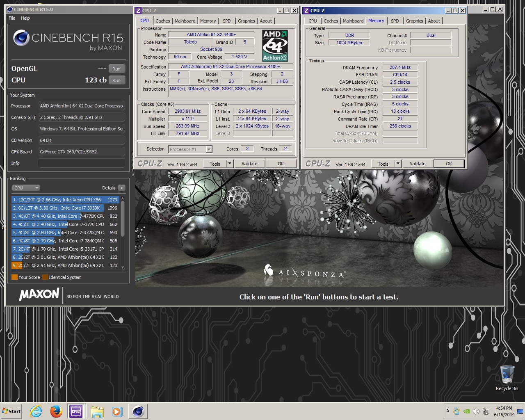Open Graphics tab in right CPU-Z window
Viewport: 525px width, 420px height.
point(414,21)
